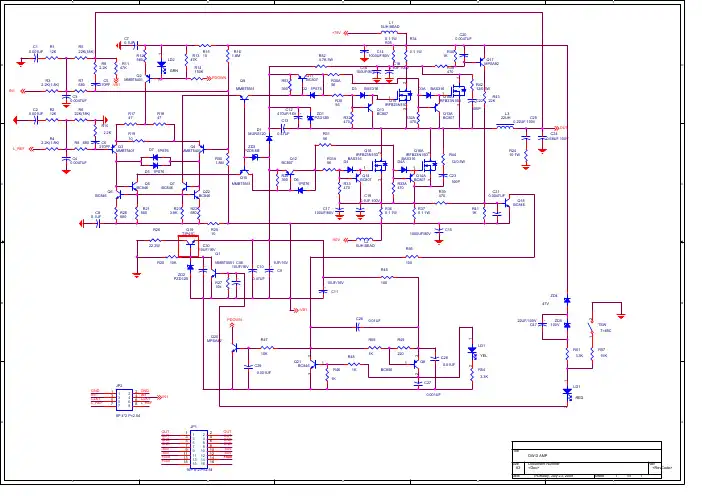This screenshot has height=496, width=702.
Task: Select the R47 10K resistor
Action: [x=267, y=348]
